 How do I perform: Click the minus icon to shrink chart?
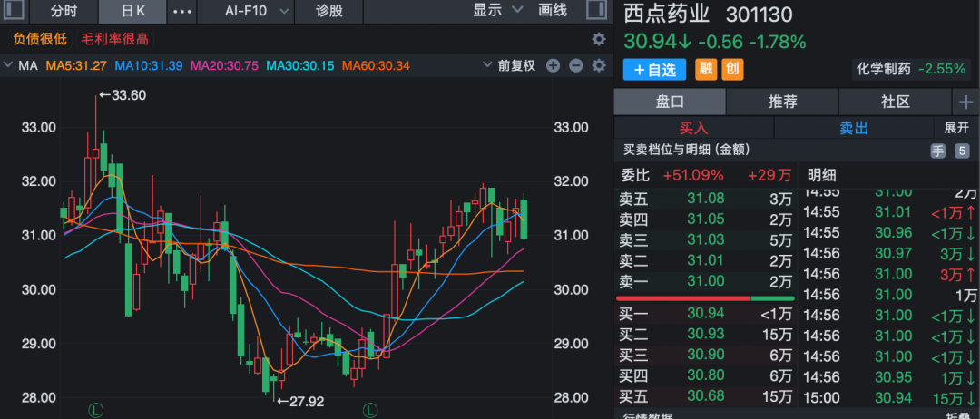[575, 65]
